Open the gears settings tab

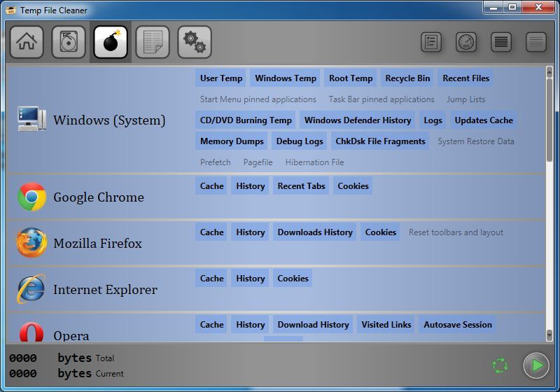(x=195, y=42)
